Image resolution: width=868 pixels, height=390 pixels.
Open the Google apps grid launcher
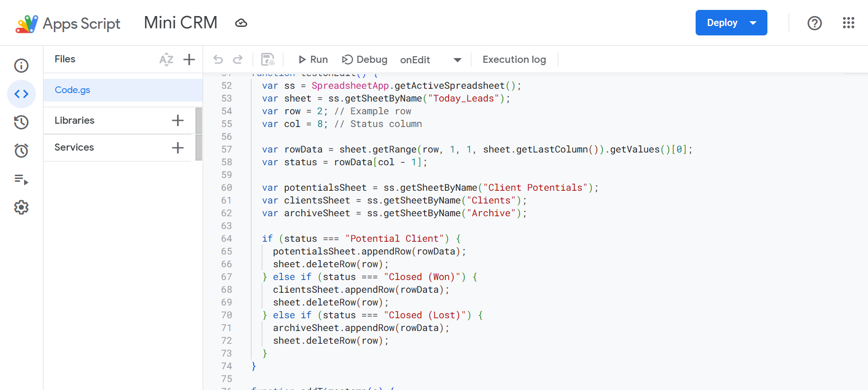coord(848,23)
